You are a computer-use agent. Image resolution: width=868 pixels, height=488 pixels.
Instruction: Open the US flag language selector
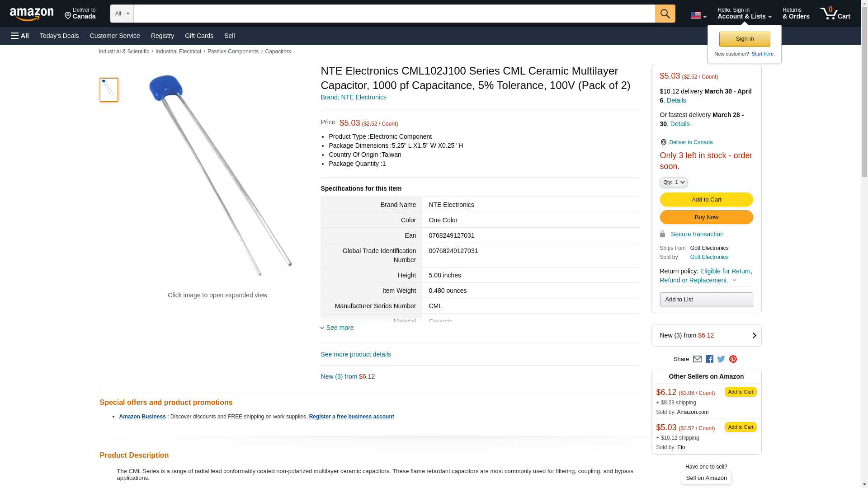click(698, 15)
